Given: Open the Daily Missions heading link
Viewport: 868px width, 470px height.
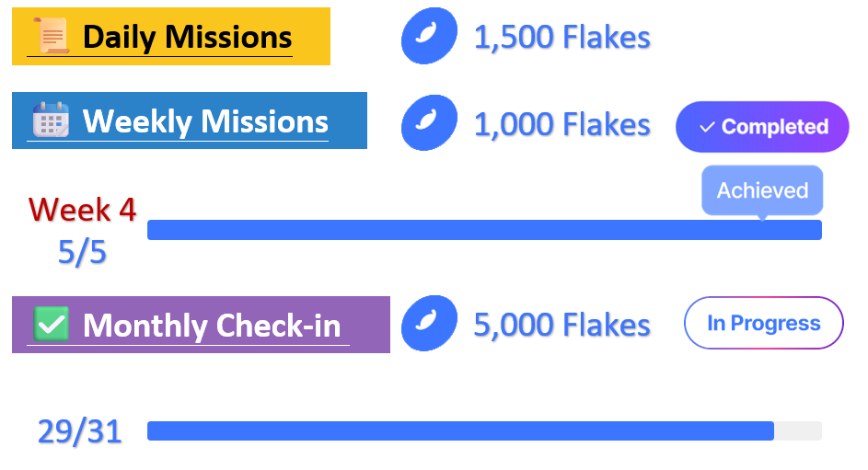Looking at the screenshot, I should click(x=188, y=37).
